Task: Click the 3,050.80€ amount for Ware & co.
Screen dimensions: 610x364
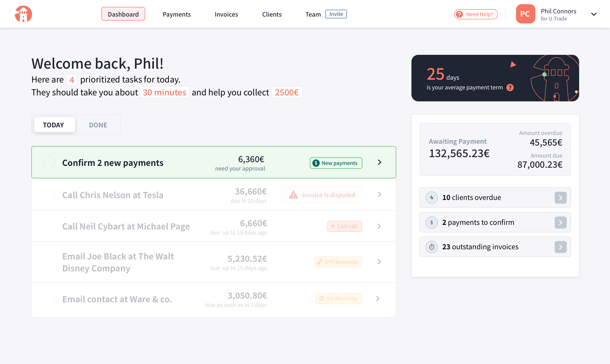Action: point(247,296)
